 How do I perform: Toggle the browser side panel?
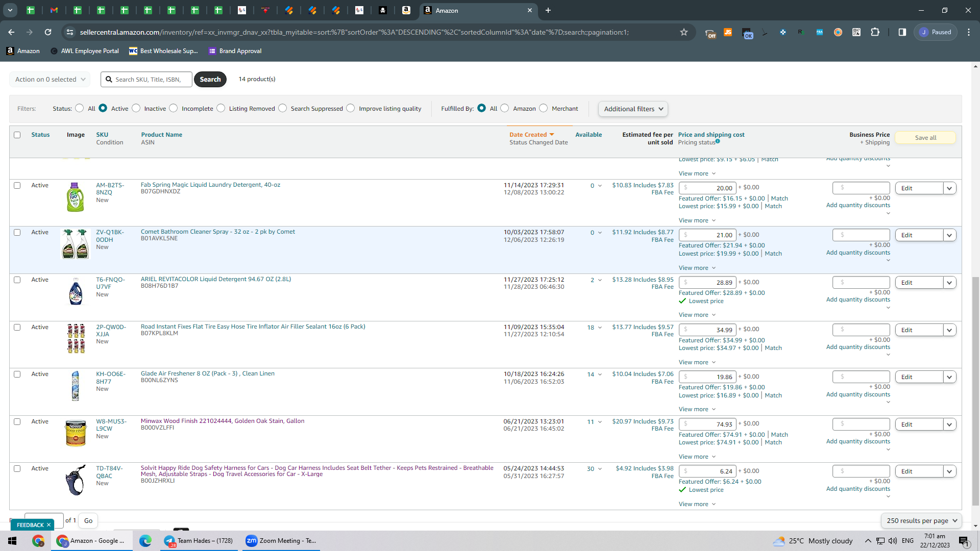(x=902, y=32)
